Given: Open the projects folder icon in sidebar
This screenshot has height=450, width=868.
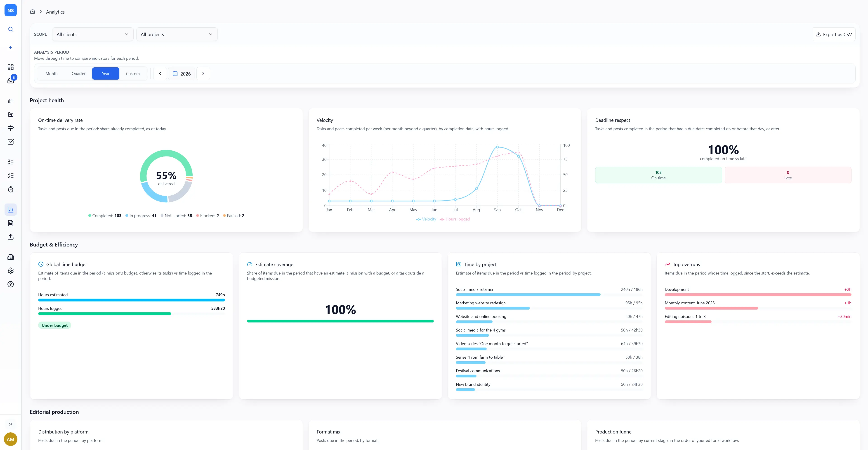Looking at the screenshot, I should coord(10,115).
